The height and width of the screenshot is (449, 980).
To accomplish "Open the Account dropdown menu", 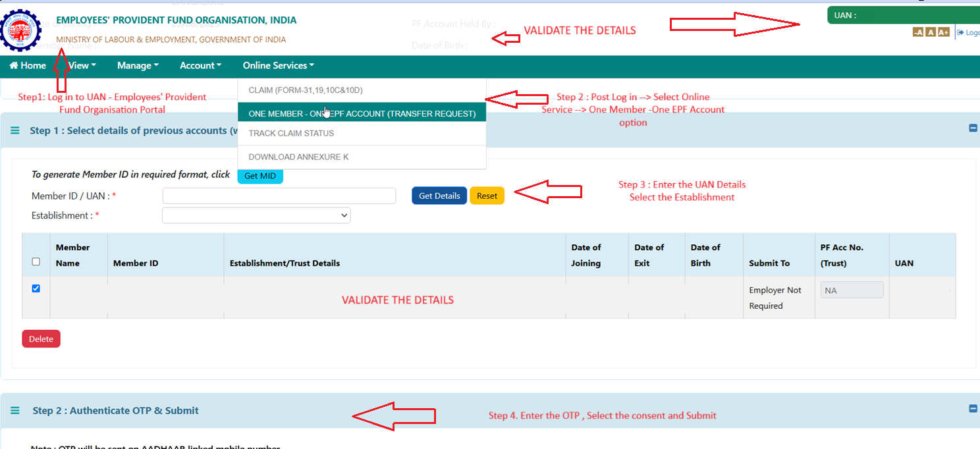I will click(200, 66).
